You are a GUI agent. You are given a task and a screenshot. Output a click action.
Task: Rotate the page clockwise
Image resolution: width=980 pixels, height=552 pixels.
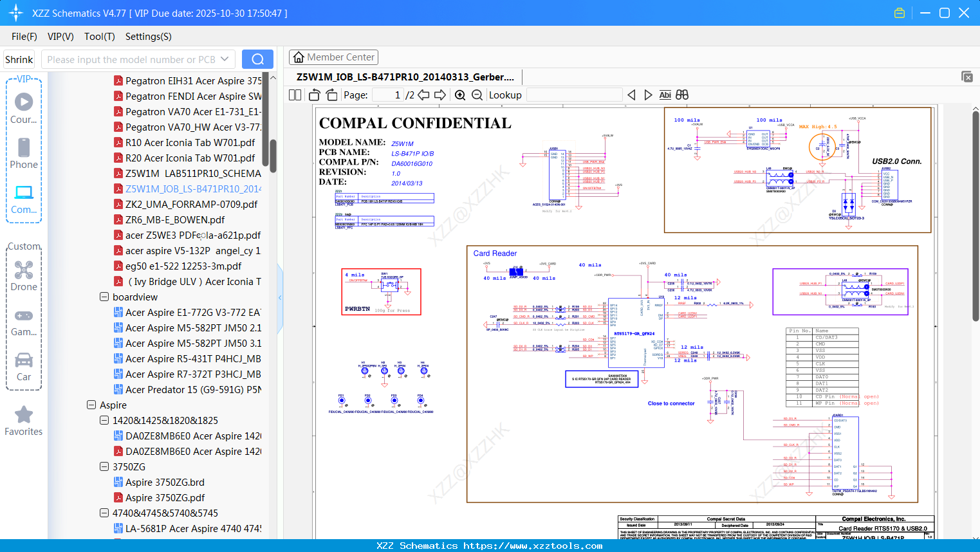(x=331, y=95)
